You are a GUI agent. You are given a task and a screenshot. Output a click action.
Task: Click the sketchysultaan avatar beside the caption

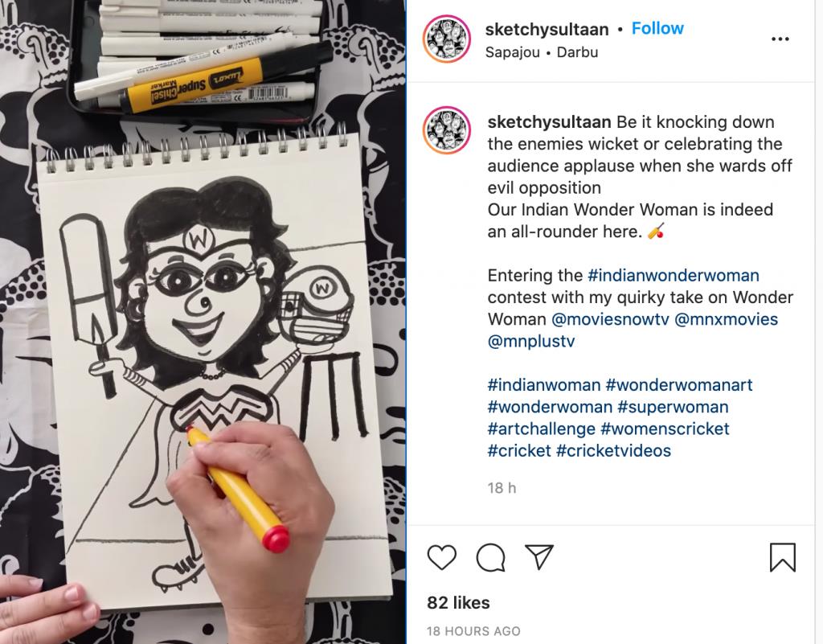(x=447, y=131)
